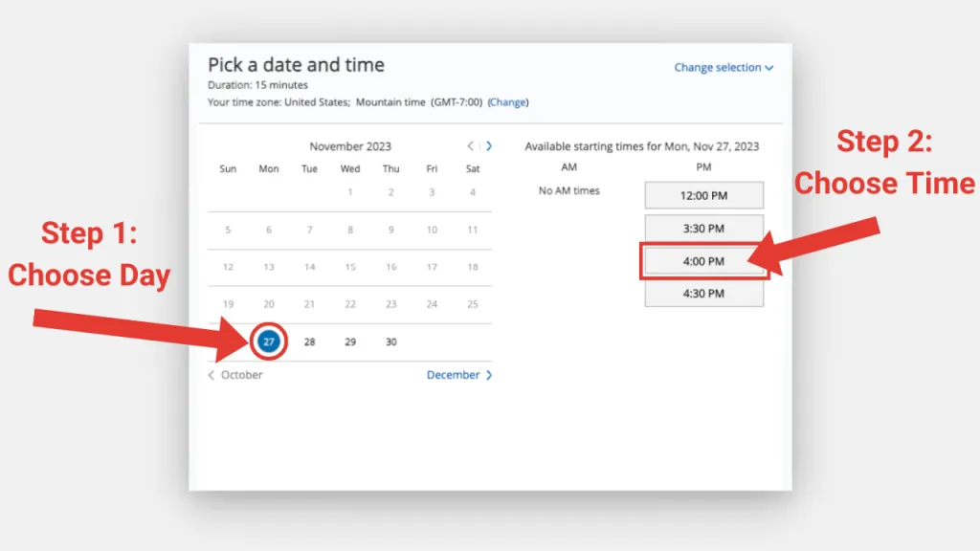Click the Pick a date and time heading
Viewport: 980px width, 551px height.
pyautogui.click(x=296, y=65)
